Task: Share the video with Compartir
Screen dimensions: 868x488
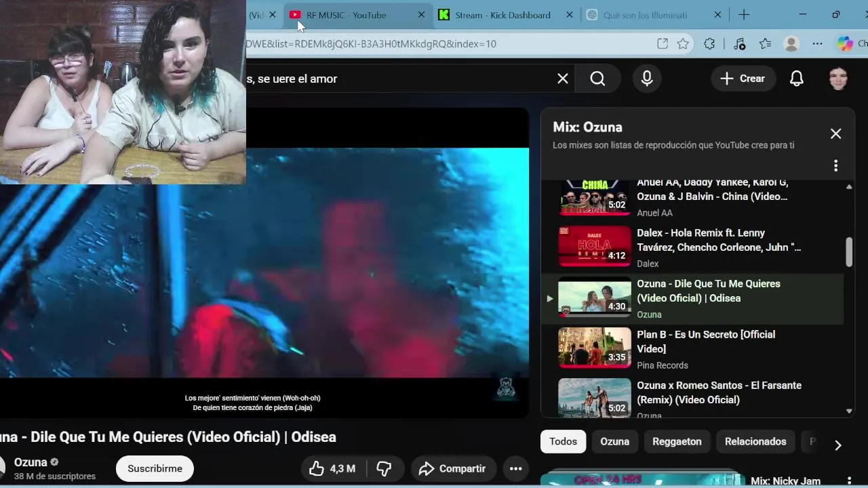Action: click(453, 468)
